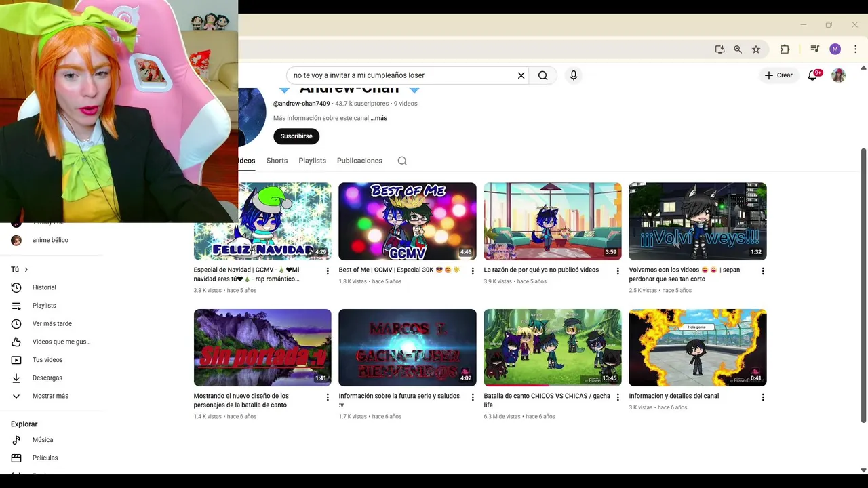Open notifications bell
This screenshot has height=488, width=868.
813,75
